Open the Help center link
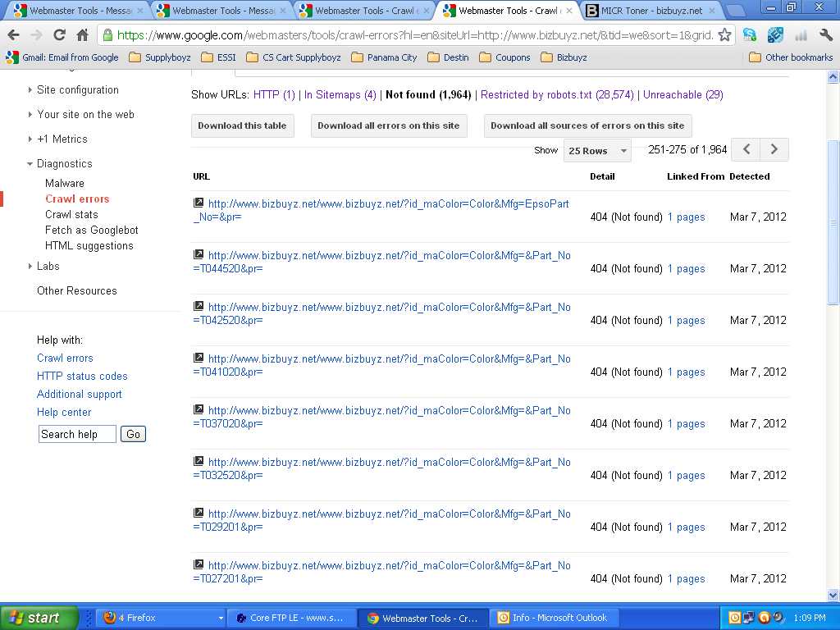 (64, 412)
